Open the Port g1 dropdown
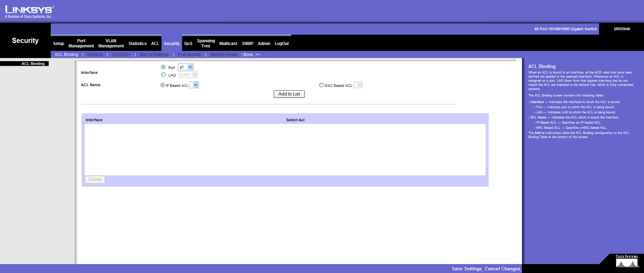This screenshot has width=644, height=273. (186, 67)
